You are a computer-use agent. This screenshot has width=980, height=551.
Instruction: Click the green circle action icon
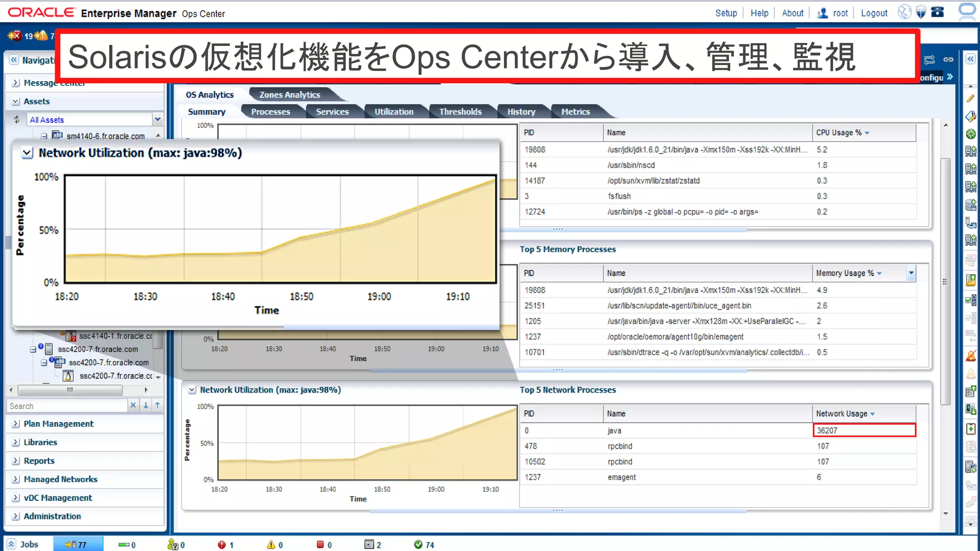pyautogui.click(x=970, y=134)
